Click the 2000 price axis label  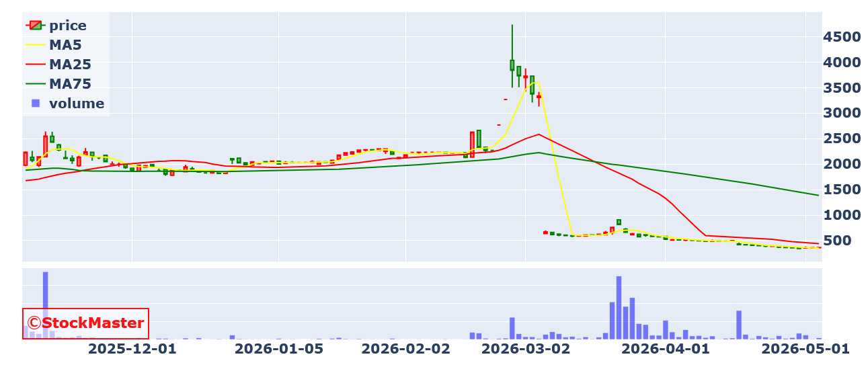pyautogui.click(x=842, y=164)
